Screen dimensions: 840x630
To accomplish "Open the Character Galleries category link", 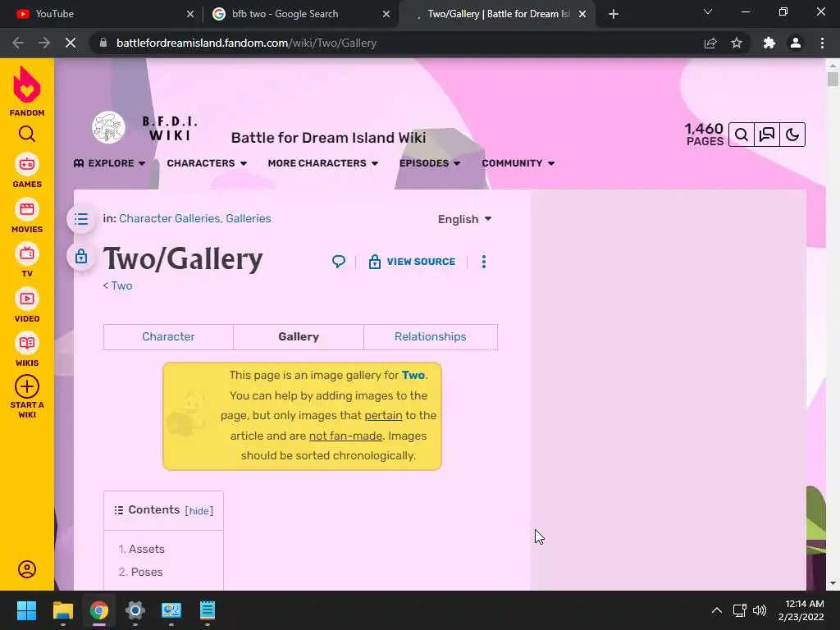I will (x=169, y=218).
